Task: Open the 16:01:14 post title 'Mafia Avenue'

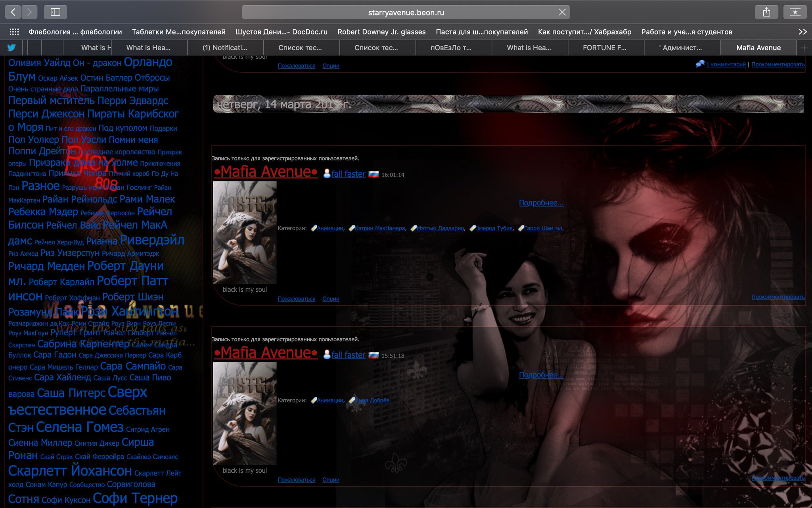Action: (x=266, y=172)
